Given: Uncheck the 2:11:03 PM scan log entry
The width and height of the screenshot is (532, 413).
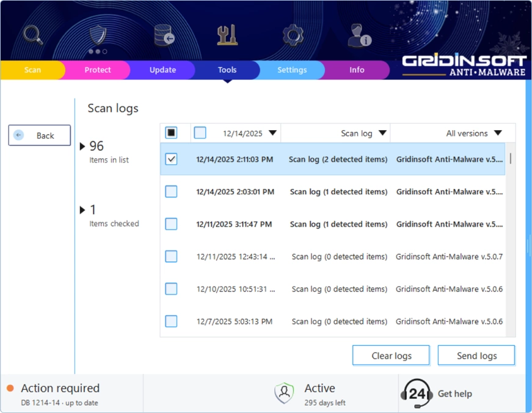Looking at the screenshot, I should [x=171, y=159].
